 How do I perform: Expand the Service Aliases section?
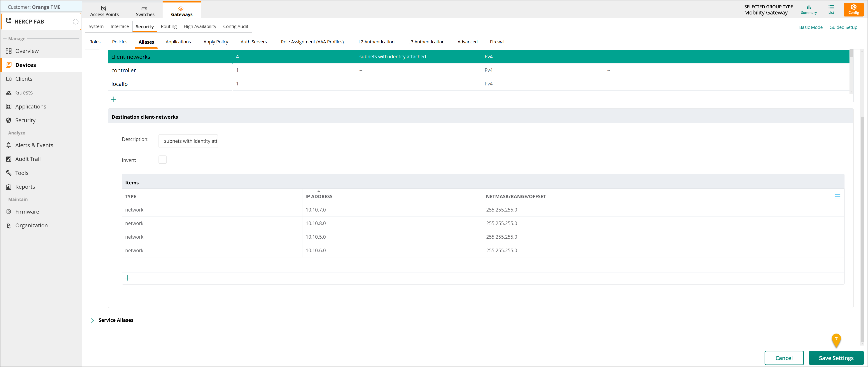(x=92, y=320)
